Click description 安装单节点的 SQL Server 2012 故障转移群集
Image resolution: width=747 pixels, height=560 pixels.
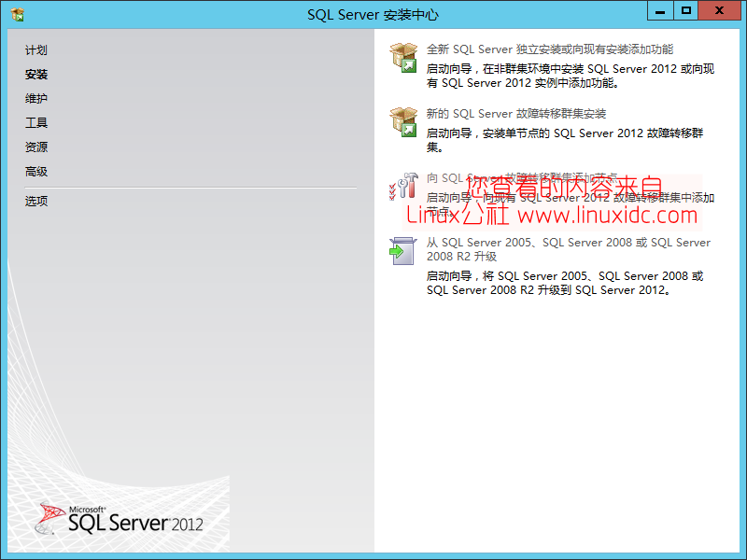click(565, 140)
